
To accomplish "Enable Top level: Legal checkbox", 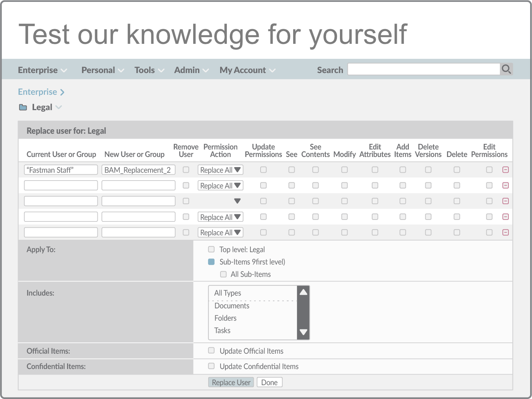I will [x=212, y=250].
